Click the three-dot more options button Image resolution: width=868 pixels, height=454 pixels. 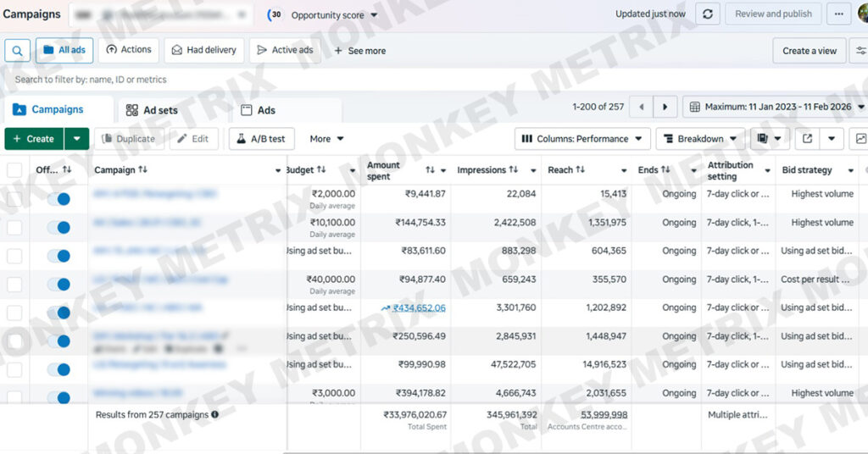point(839,14)
